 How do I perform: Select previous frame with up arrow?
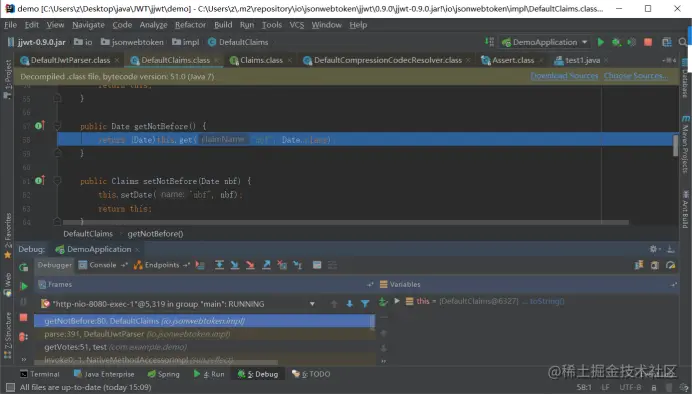(x=334, y=304)
